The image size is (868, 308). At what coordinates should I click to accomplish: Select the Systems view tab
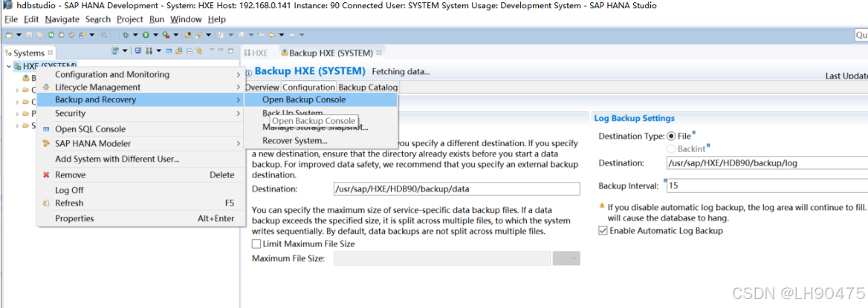pyautogui.click(x=29, y=53)
